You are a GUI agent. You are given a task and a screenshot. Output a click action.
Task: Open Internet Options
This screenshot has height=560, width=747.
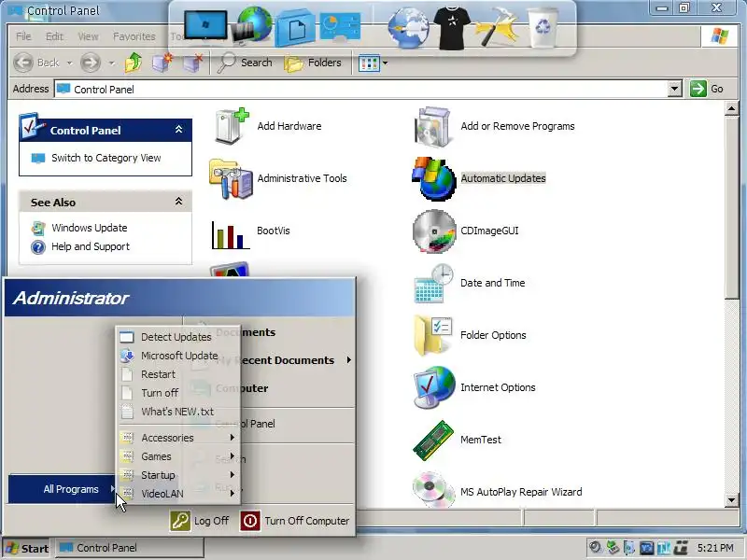(x=474, y=387)
